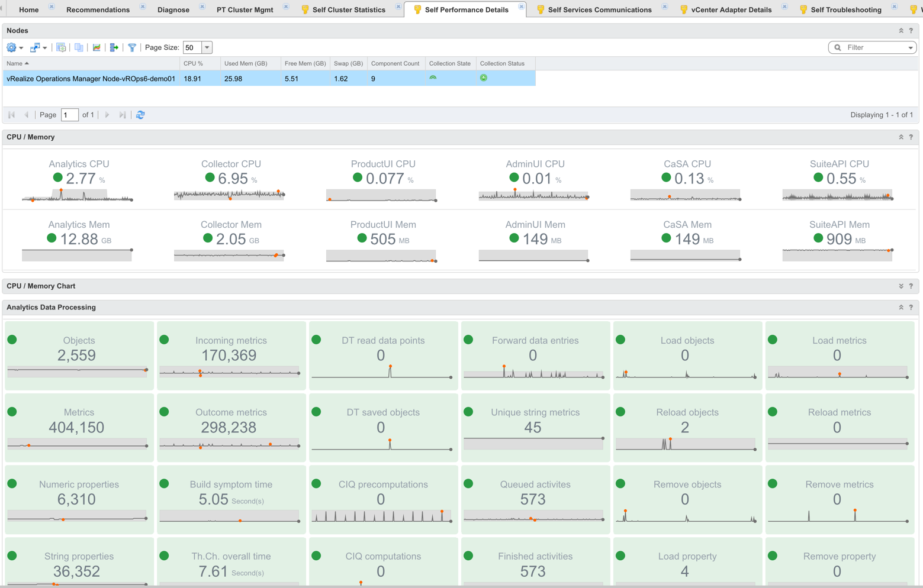
Task: Open the Filter dropdown arrow on the right
Action: pos(911,47)
